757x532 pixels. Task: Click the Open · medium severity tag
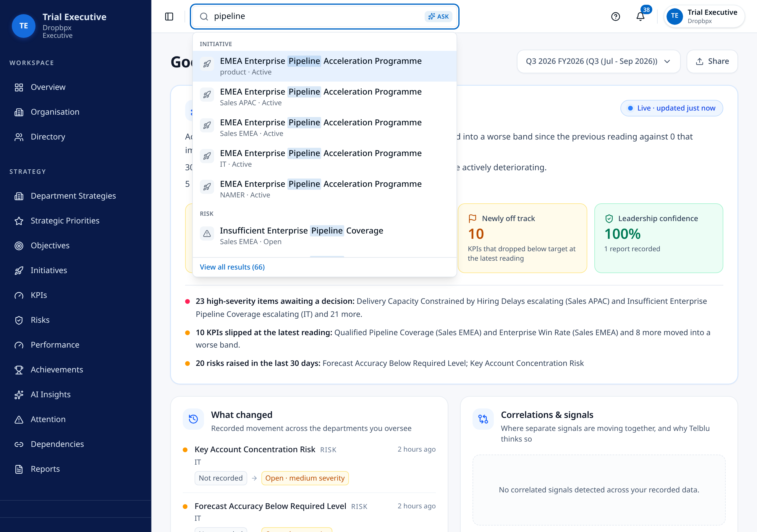[x=305, y=478]
